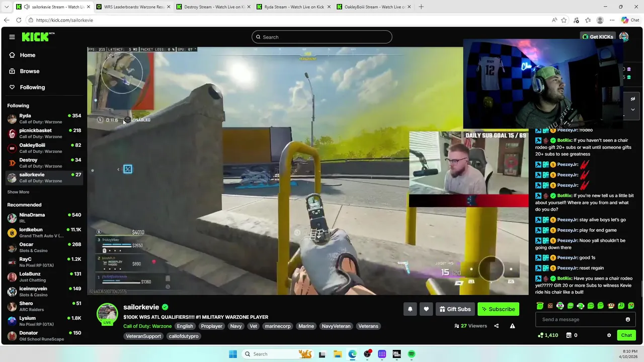This screenshot has height=362, width=644.
Task: Insert the first halo emote
Action: coord(540,306)
